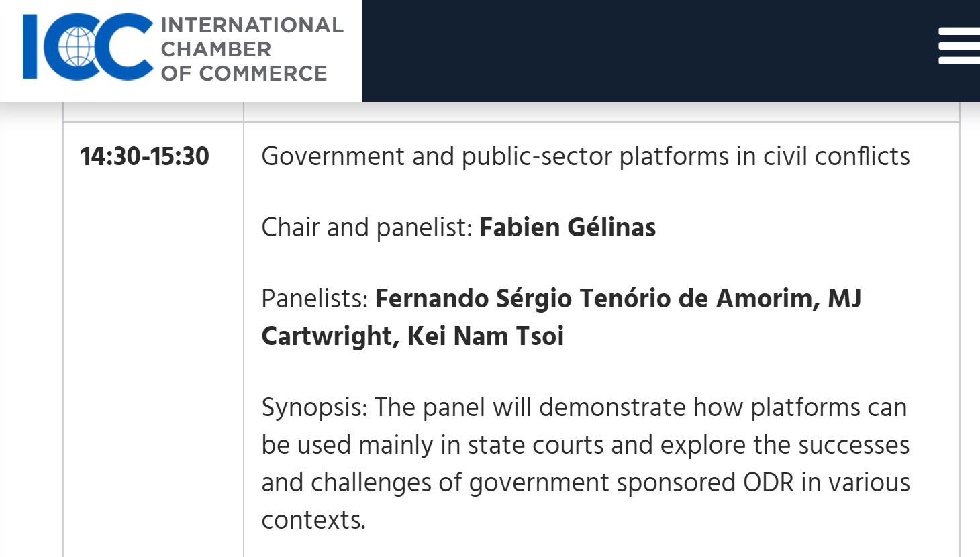980x557 pixels.
Task: Click the session title about civil conflicts
Action: (x=585, y=156)
